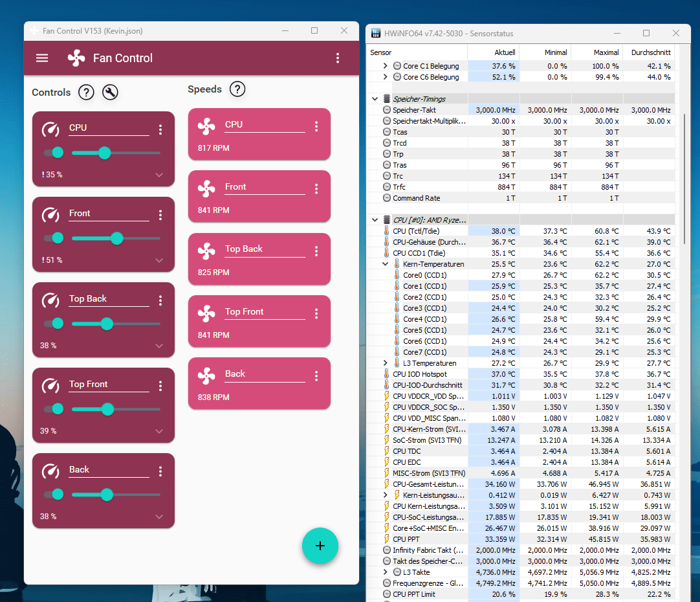Click the Maximal column header in HWiNFO

(x=597, y=52)
